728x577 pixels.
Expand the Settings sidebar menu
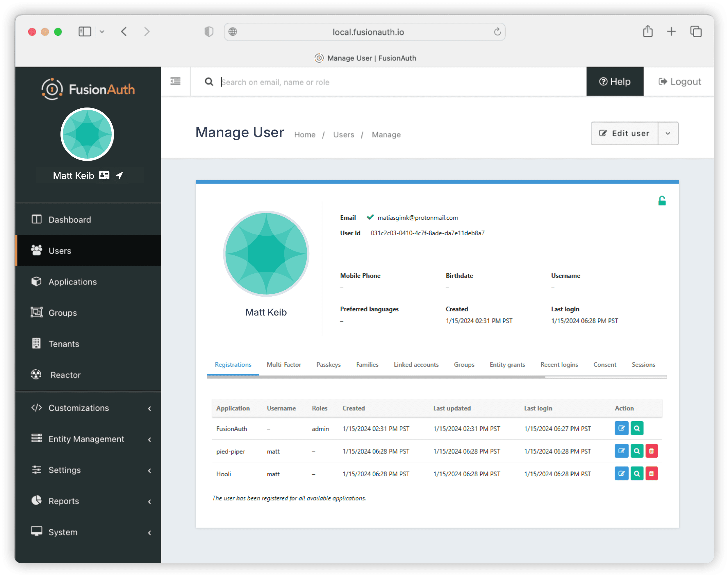(88, 470)
